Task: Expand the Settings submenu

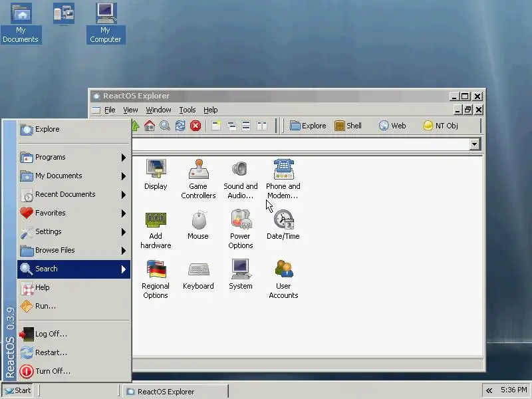Action: click(74, 231)
